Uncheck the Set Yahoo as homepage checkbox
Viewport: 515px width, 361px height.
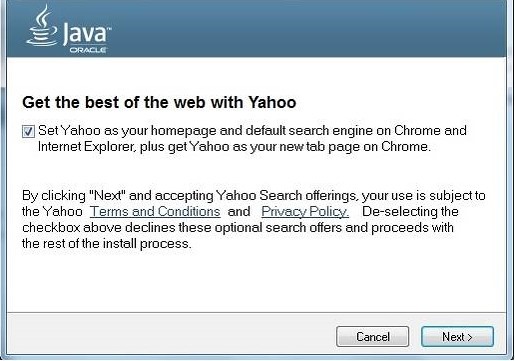[x=28, y=131]
